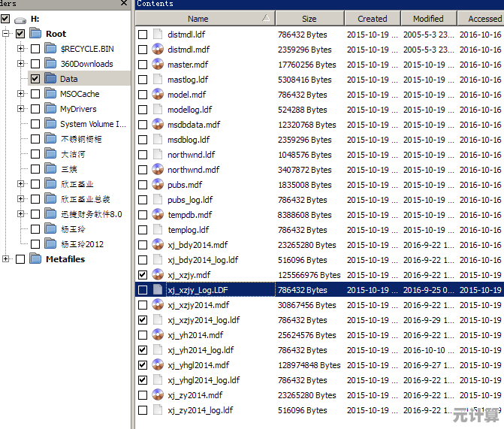This screenshot has width=504, height=429.
Task: Click the H: drive icon
Action: click(x=20, y=19)
